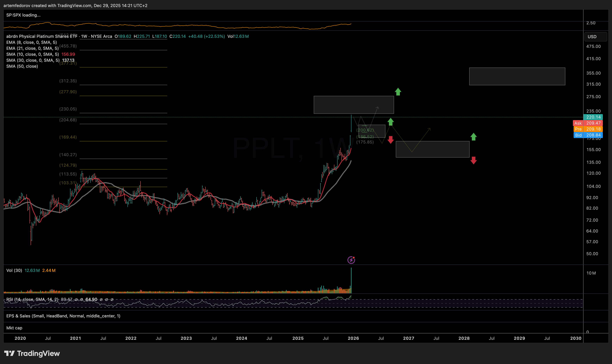Screen dimensions: 612x364
Task: Click the Mkt cap indicator legend
Action: (14, 328)
